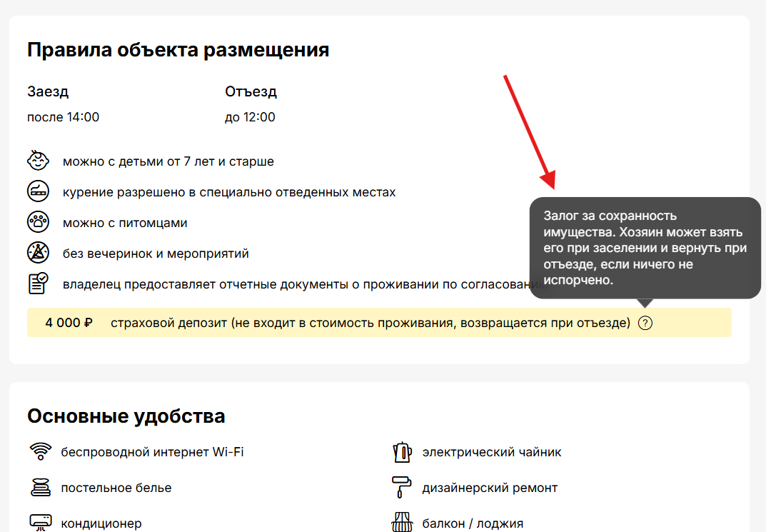Click text "курение разрешено в специально отведенных местах"

coord(229,193)
